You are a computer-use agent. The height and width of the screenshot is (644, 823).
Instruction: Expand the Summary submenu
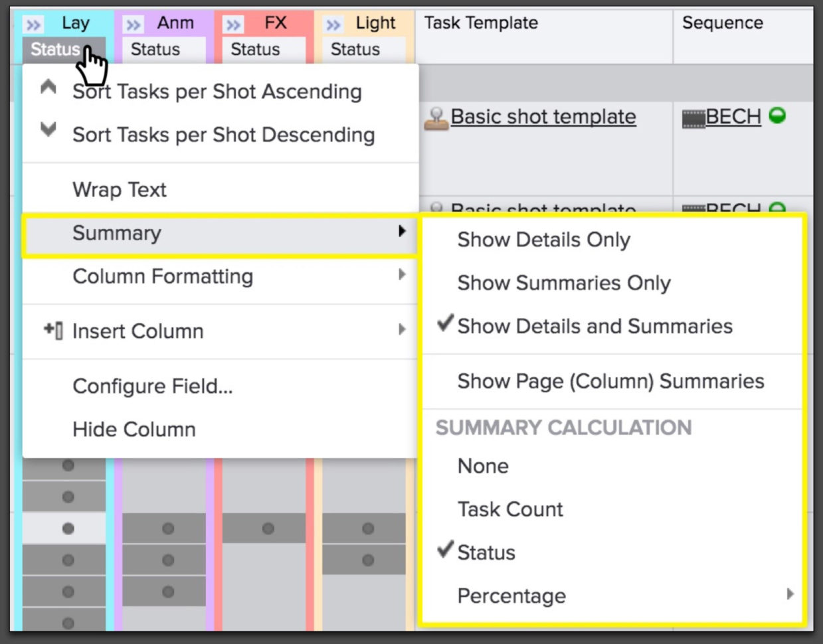pos(116,233)
